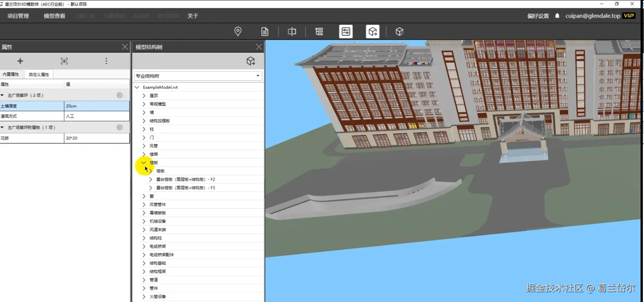
Task: Add a new property with plus icon
Action: (x=20, y=61)
